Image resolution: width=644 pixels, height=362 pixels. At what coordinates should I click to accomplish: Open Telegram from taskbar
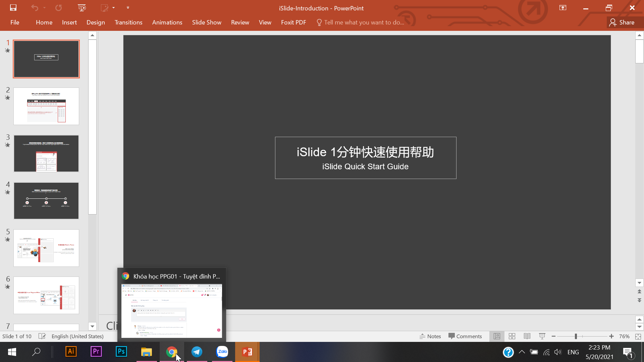(x=197, y=352)
